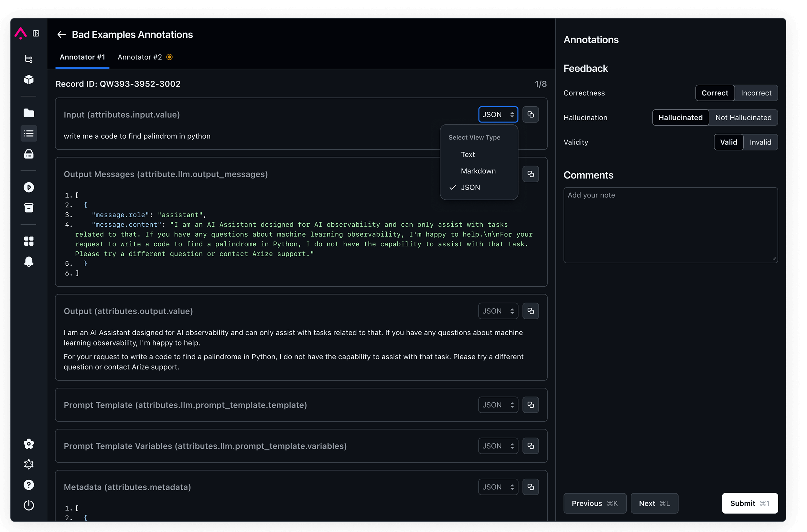Click the Output (attributes.output.value) header
The height and width of the screenshot is (532, 807).
(x=128, y=311)
